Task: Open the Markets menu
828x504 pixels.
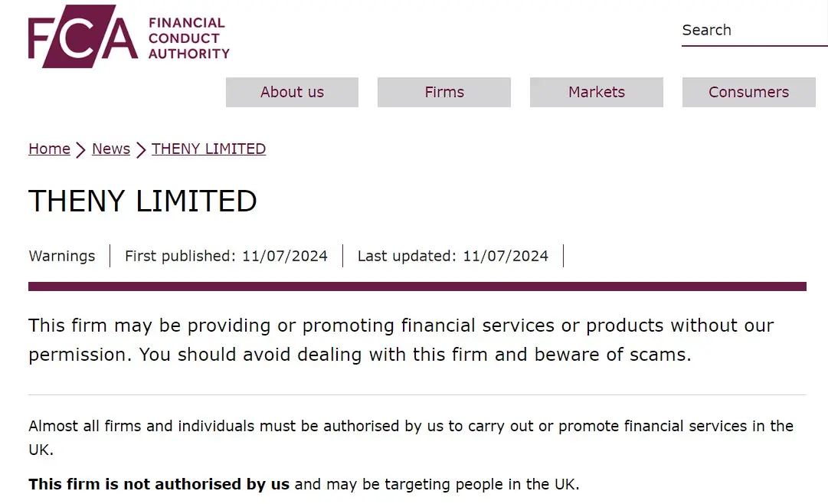Action: 596,92
